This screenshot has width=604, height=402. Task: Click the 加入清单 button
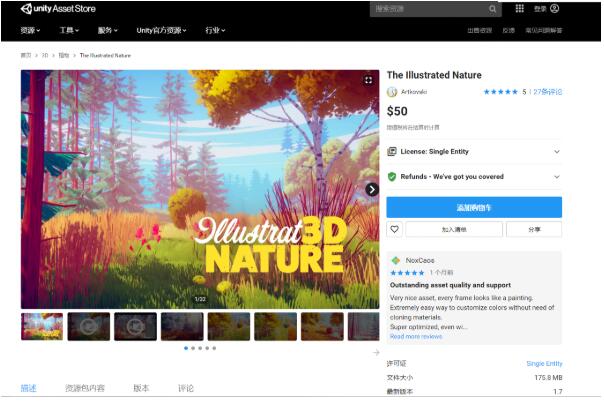pos(454,229)
